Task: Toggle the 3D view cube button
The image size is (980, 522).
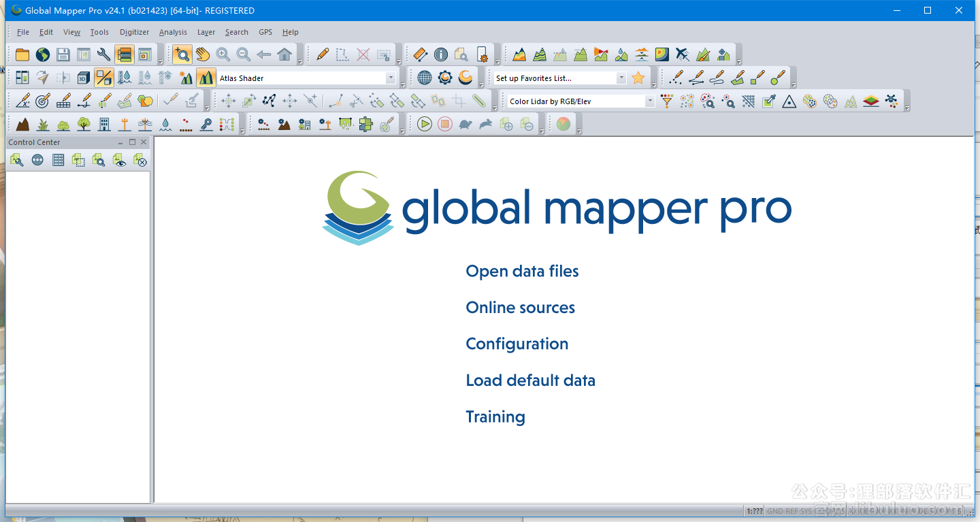Action: tap(84, 78)
